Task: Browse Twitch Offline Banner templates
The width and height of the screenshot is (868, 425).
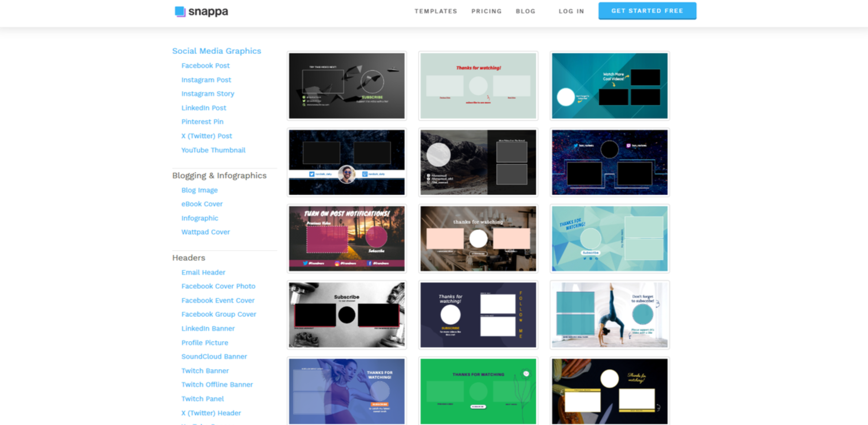Action: (217, 385)
